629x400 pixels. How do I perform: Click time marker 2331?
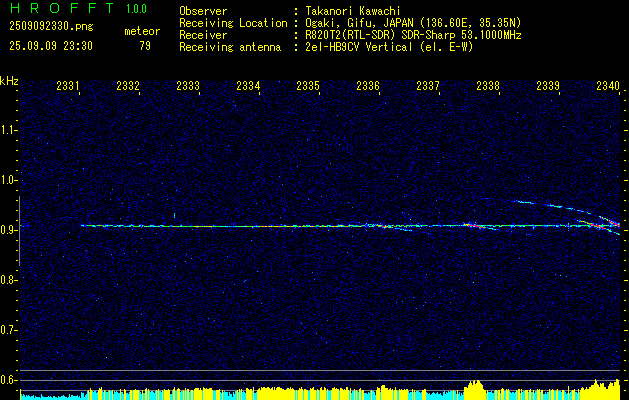[67, 85]
